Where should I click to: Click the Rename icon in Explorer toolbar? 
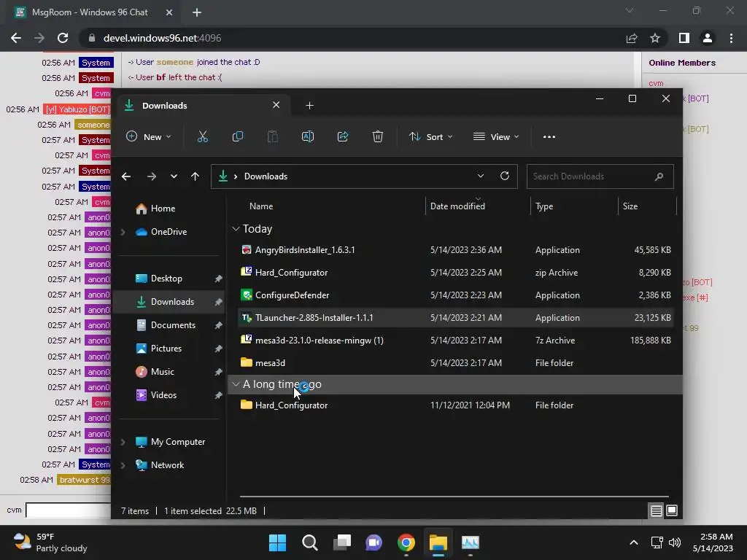tap(308, 136)
